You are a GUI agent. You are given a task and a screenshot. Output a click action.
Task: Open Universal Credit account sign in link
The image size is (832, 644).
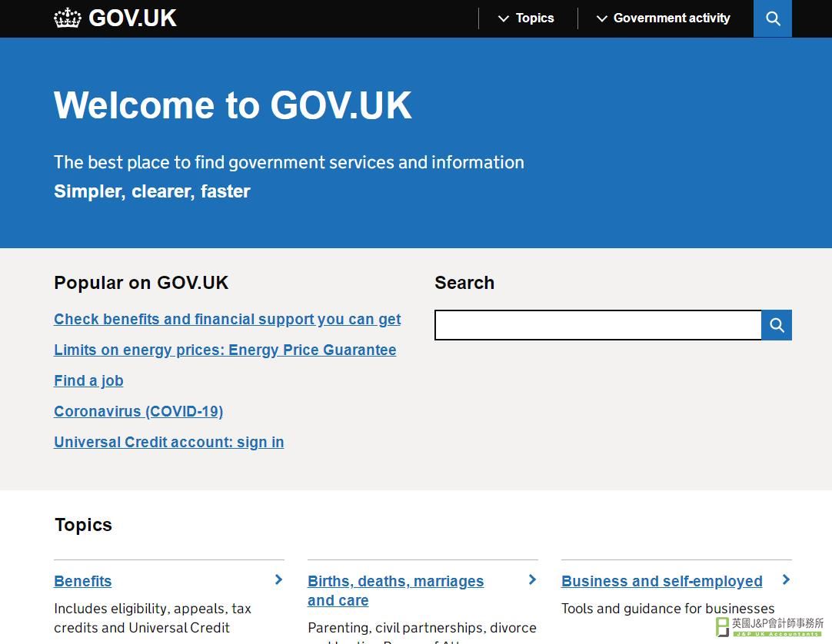168,443
